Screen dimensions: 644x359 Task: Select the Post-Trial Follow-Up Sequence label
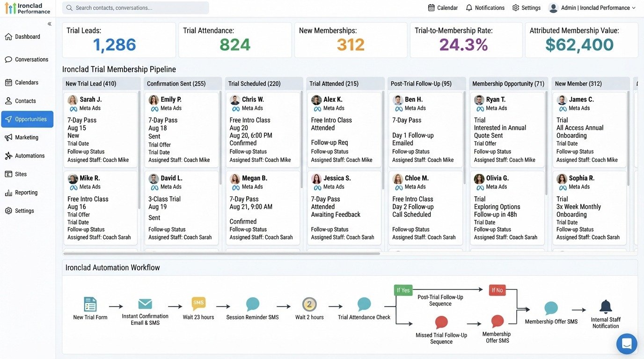point(440,301)
